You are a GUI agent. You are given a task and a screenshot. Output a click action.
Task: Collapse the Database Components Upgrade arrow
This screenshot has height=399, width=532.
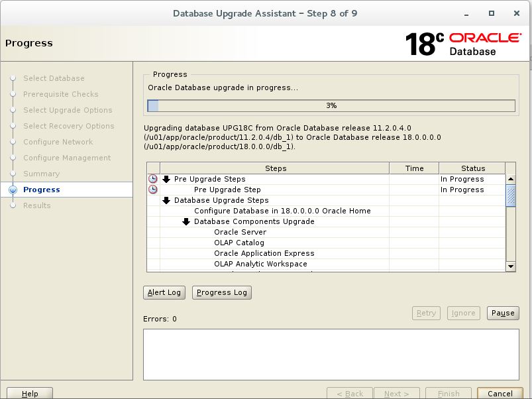pyautogui.click(x=186, y=221)
